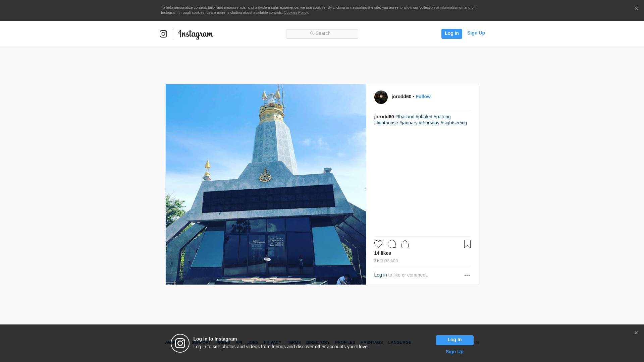644x362 pixels.
Task: Click the Search input field
Action: tap(322, 34)
